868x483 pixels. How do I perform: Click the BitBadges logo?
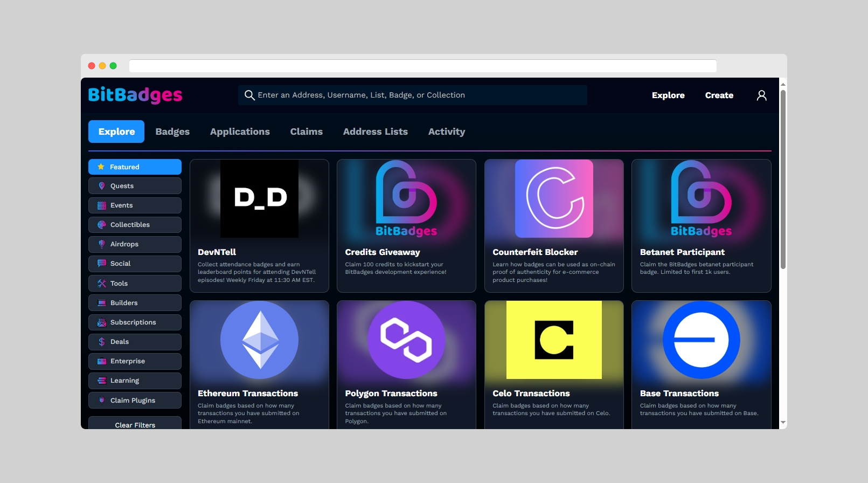tap(135, 95)
